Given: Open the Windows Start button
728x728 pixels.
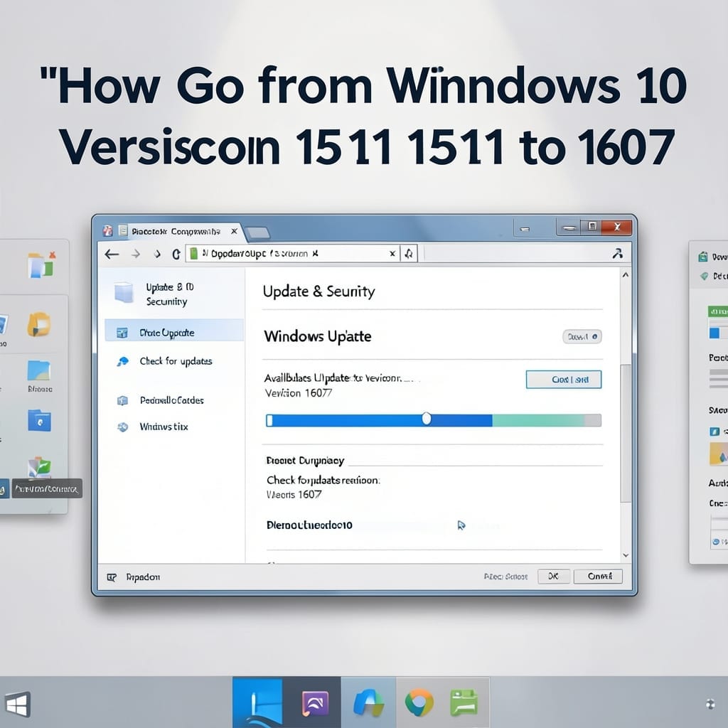Looking at the screenshot, I should 18,705.
